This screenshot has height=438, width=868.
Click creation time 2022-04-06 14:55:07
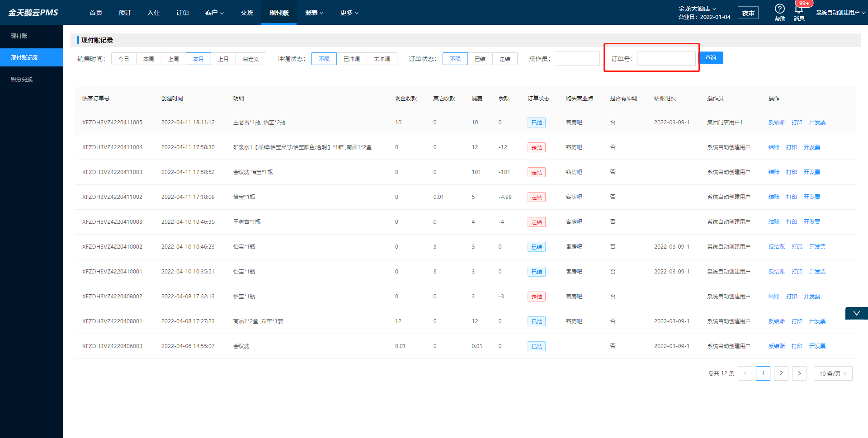point(188,346)
